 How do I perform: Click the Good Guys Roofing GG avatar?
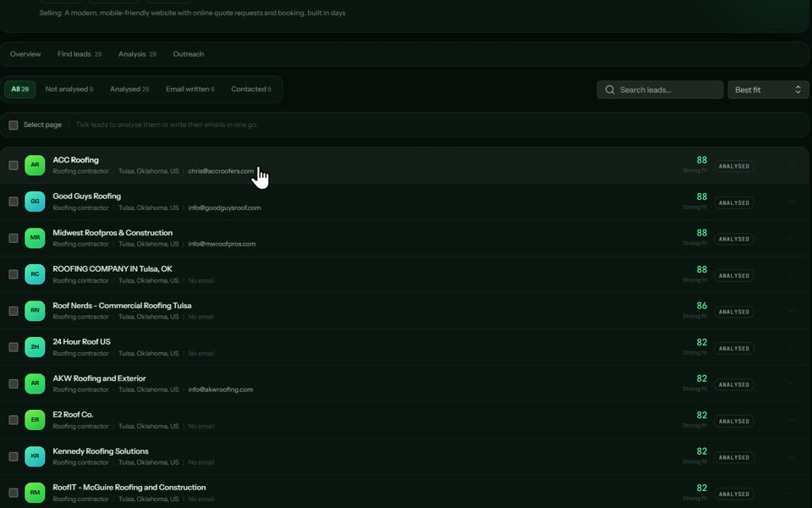pos(35,202)
